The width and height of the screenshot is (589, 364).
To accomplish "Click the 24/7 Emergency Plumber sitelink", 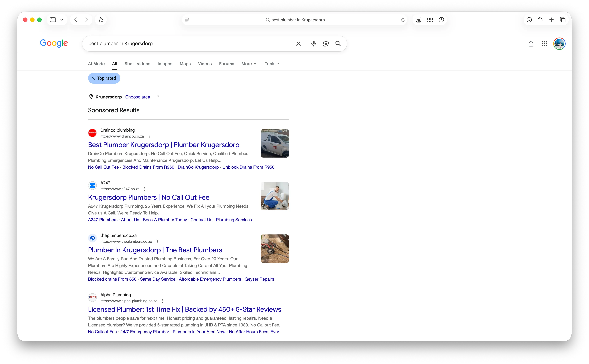I will pos(145,332).
